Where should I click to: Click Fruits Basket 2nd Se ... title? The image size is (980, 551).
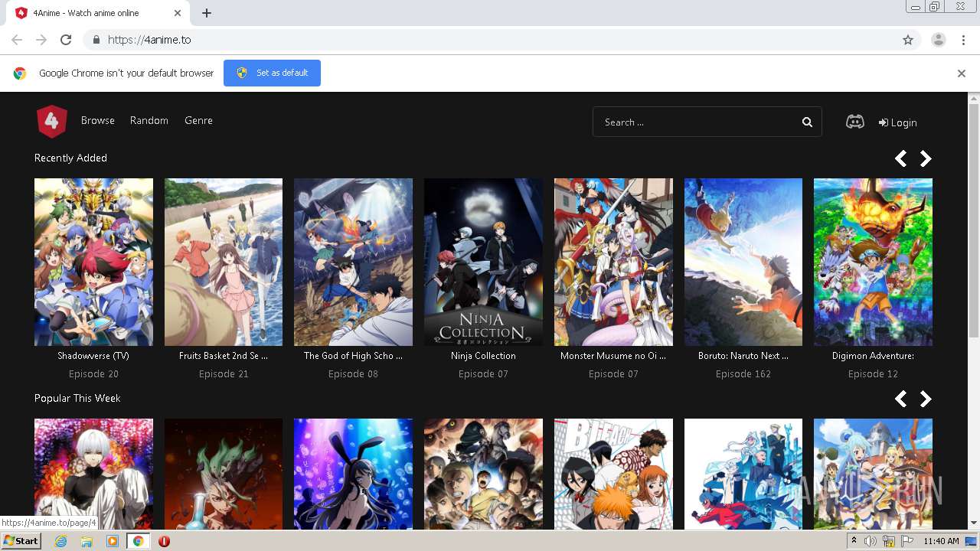point(224,356)
